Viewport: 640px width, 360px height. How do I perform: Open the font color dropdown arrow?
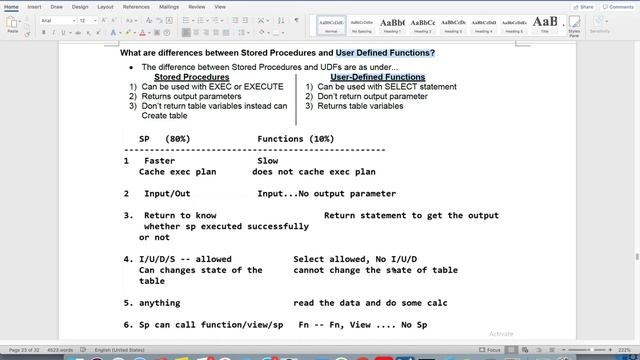149,33
